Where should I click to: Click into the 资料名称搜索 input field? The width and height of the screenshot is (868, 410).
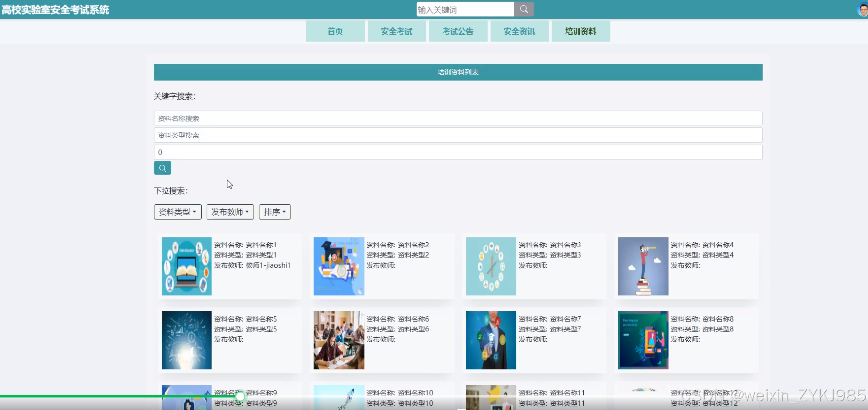[458, 118]
